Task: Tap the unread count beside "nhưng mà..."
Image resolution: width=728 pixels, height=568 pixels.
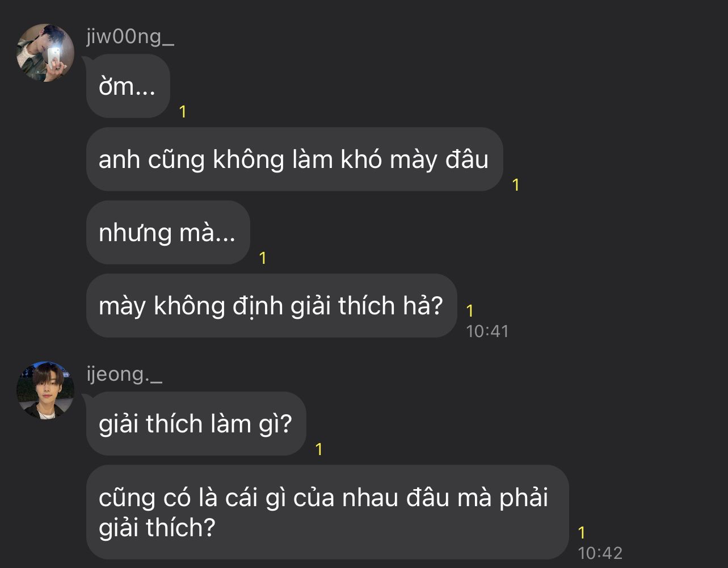Action: click(263, 258)
